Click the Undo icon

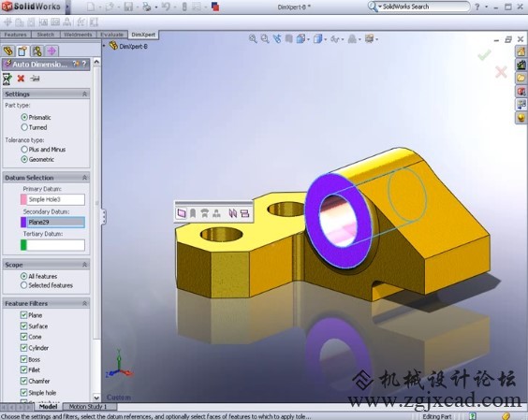tap(166, 7)
